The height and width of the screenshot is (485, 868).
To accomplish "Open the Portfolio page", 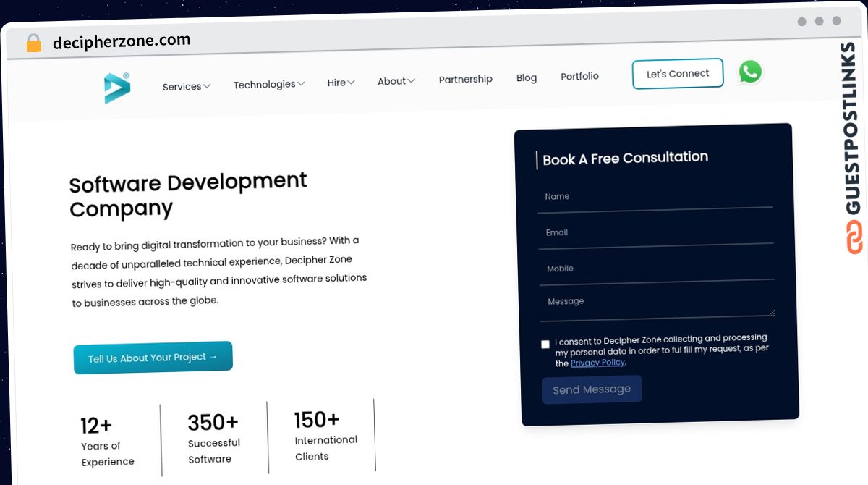I will tap(580, 76).
